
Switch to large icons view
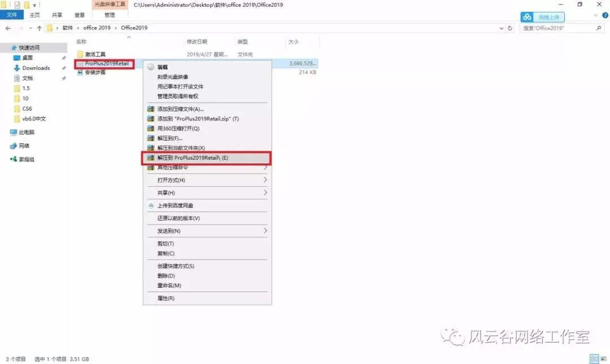click(x=604, y=359)
